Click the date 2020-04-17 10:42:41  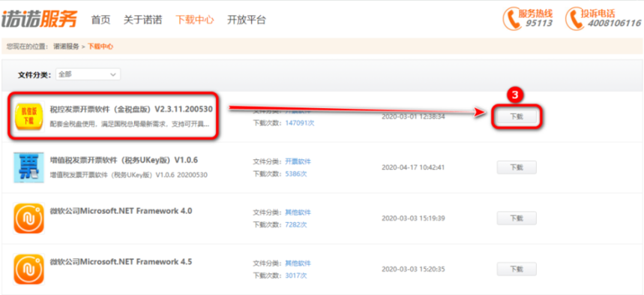pos(413,167)
